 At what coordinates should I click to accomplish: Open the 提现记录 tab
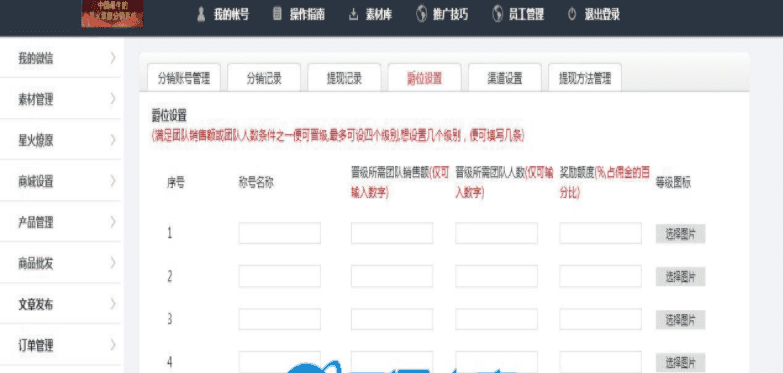tap(344, 78)
